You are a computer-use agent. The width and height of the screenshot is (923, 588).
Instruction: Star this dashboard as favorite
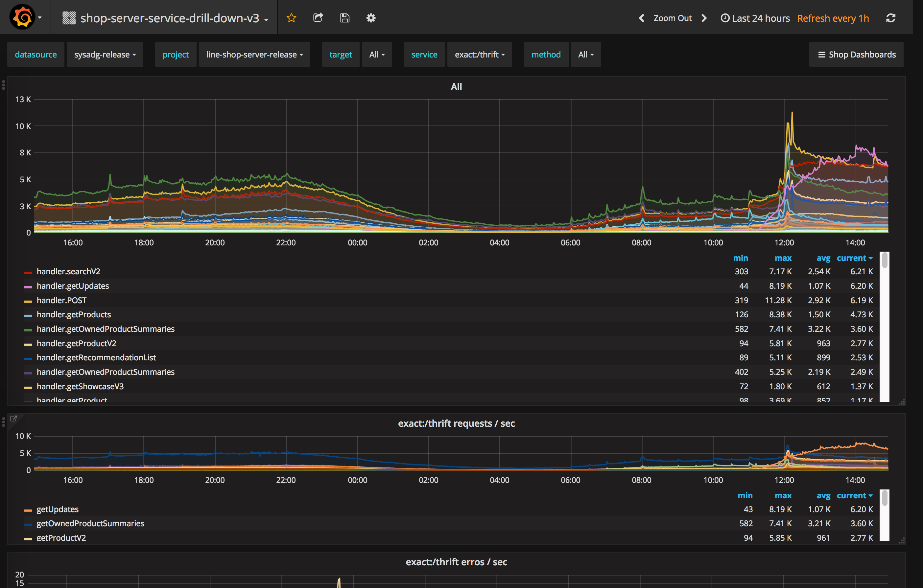pos(291,18)
